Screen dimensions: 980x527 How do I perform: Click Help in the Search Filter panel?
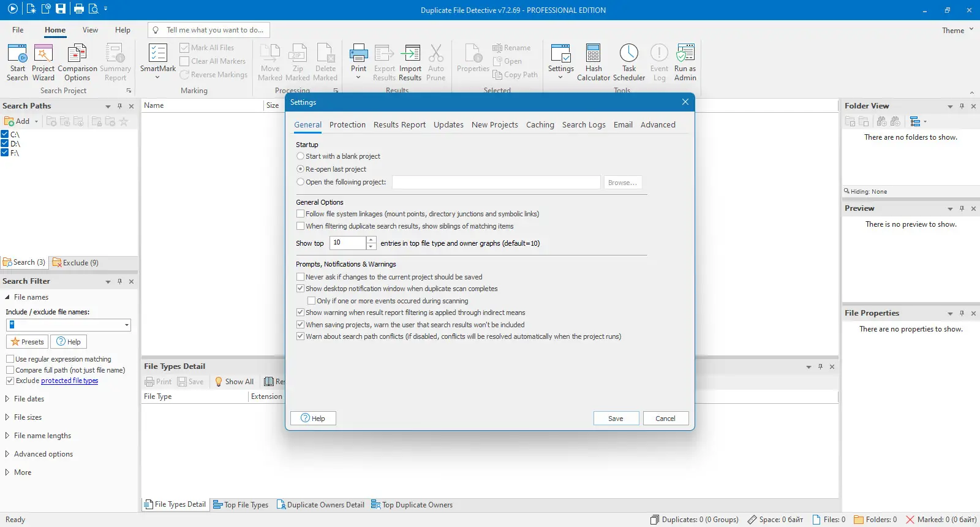tap(69, 342)
